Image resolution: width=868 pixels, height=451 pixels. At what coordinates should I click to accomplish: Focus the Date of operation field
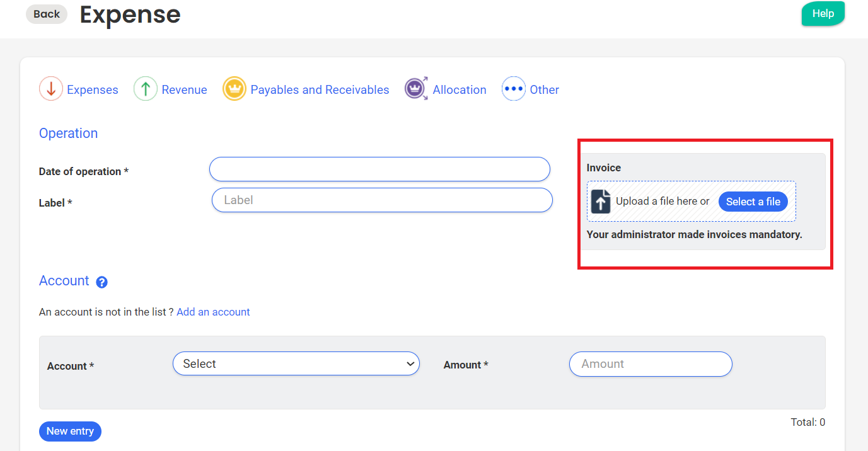379,169
